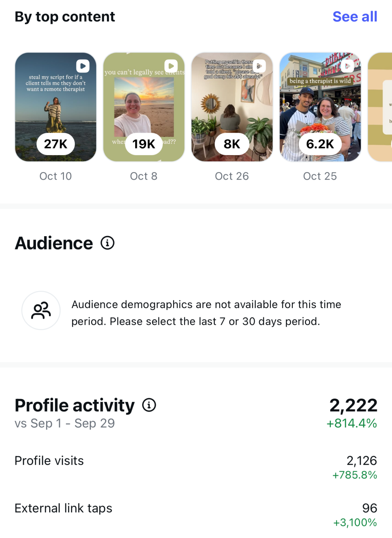The width and height of the screenshot is (392, 538).
Task: Tap the 27K views badge
Action: 56,144
